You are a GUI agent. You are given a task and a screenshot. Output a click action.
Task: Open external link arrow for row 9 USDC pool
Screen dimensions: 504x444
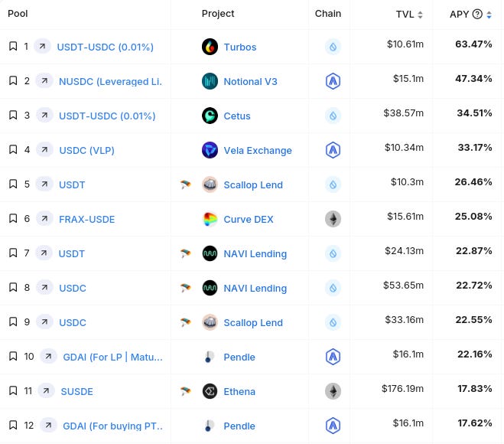[x=44, y=322]
